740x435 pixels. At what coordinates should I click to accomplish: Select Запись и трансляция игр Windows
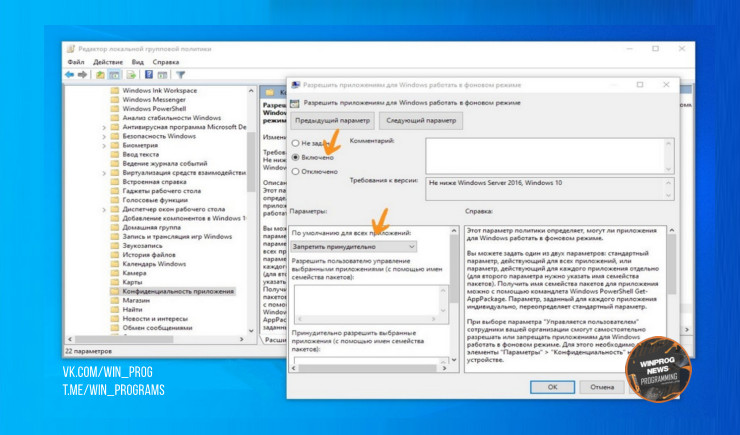[177, 237]
